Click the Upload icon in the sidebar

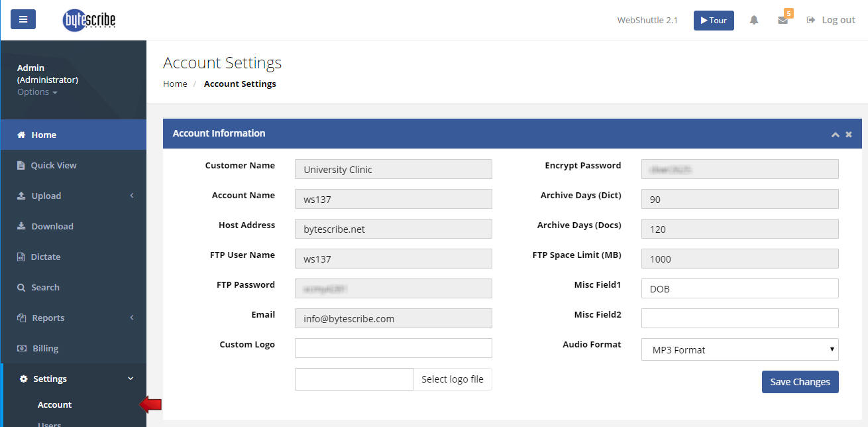[x=21, y=196]
